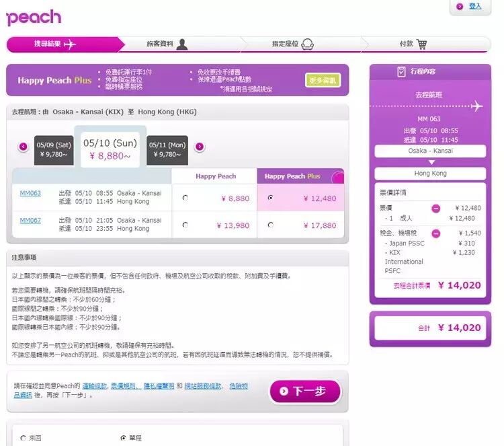Click the 去程合計票價 ¥14,020 amount

coord(460,285)
